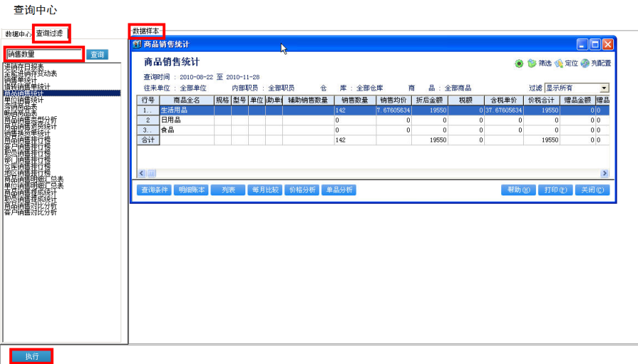Select the 查询过滤 tab
Image resolution: width=638 pixels, height=364 pixels.
tap(50, 33)
